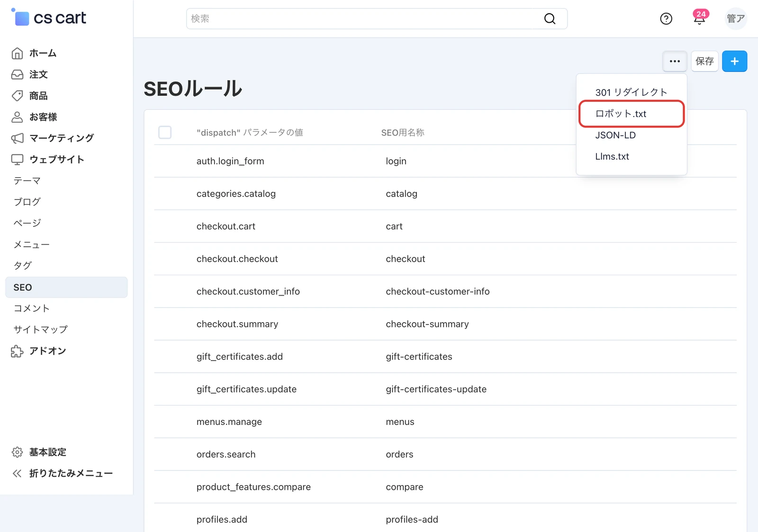The height and width of the screenshot is (532, 758).
Task: Click the blue plus add button
Action: [734, 61]
